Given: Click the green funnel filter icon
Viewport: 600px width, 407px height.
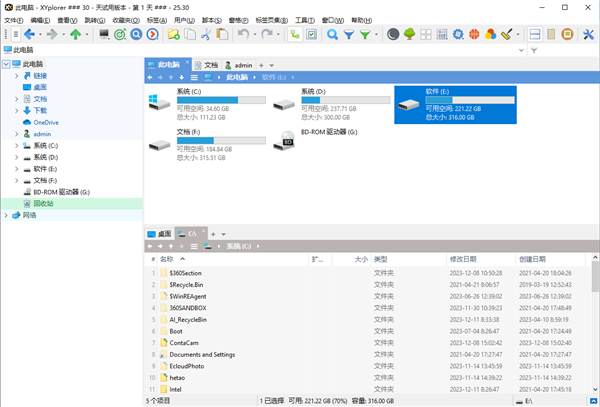Looking at the screenshot, I should point(365,34).
